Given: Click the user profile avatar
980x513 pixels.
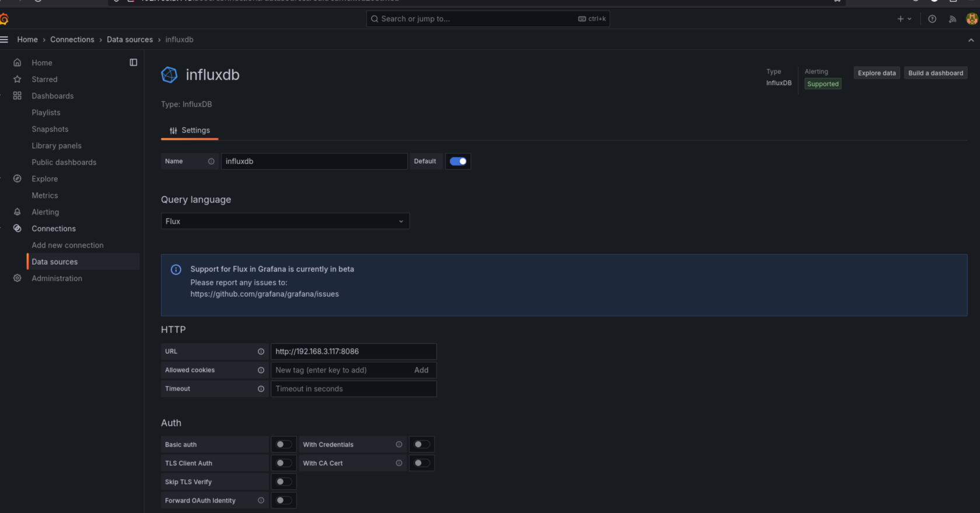Looking at the screenshot, I should 971,19.
